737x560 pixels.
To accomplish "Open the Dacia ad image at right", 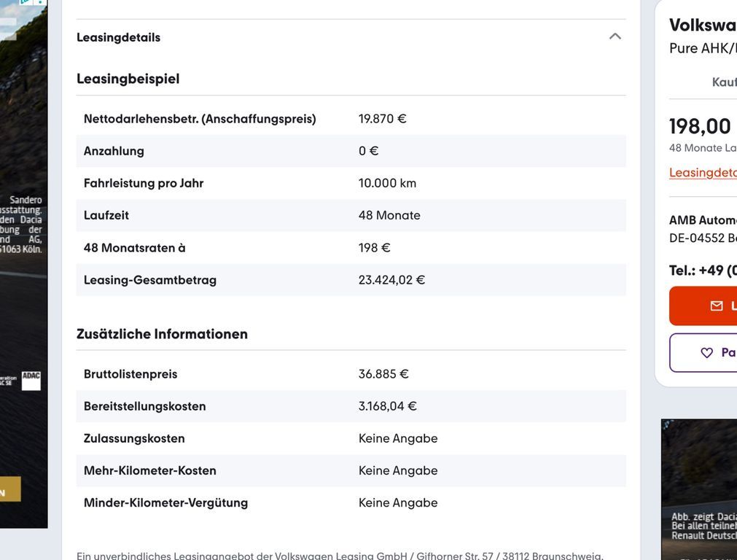I will pyautogui.click(x=699, y=489).
